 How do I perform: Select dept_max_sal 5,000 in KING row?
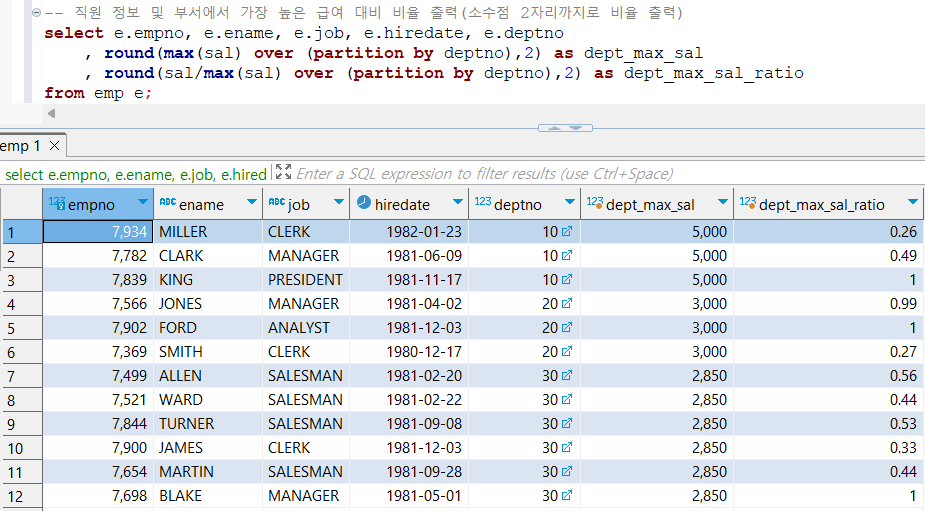point(657,280)
